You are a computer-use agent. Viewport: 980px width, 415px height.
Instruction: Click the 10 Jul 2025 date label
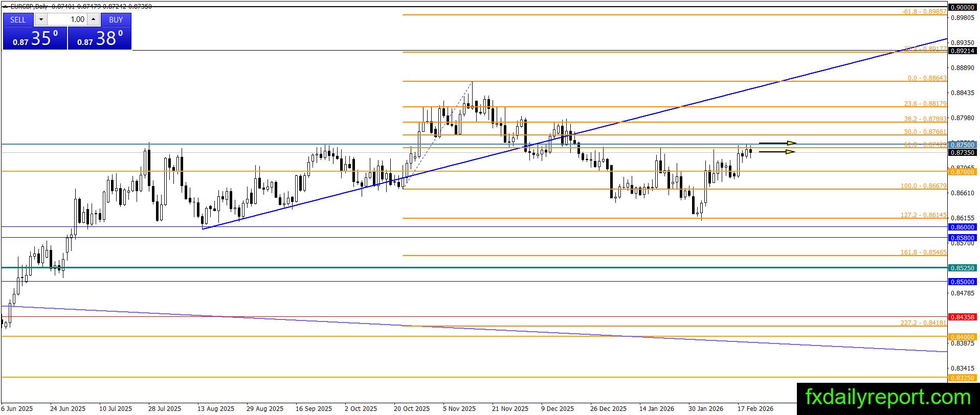coord(116,409)
